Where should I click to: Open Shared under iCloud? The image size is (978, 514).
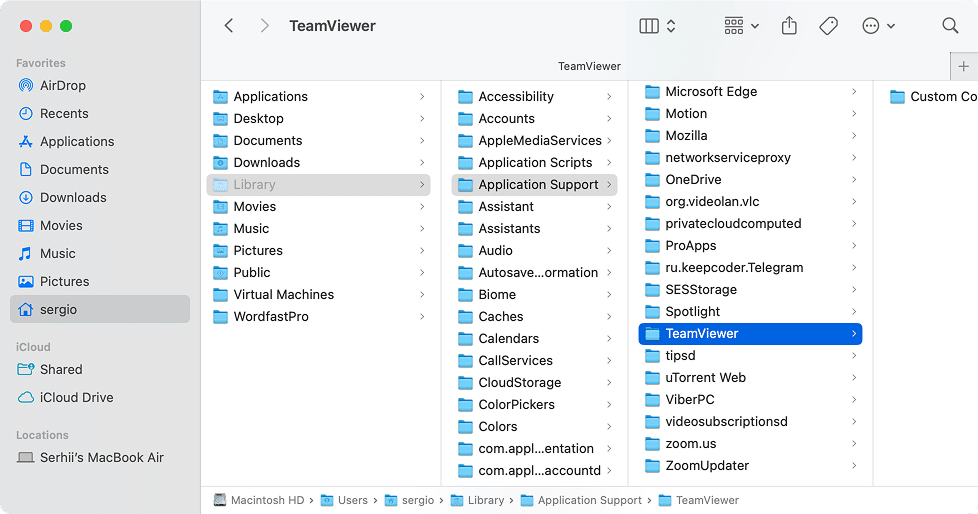point(100,369)
